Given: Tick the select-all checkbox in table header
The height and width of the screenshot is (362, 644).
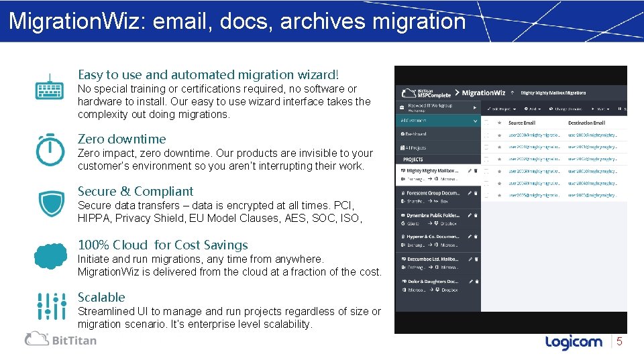Looking at the screenshot, I should pos(486,123).
